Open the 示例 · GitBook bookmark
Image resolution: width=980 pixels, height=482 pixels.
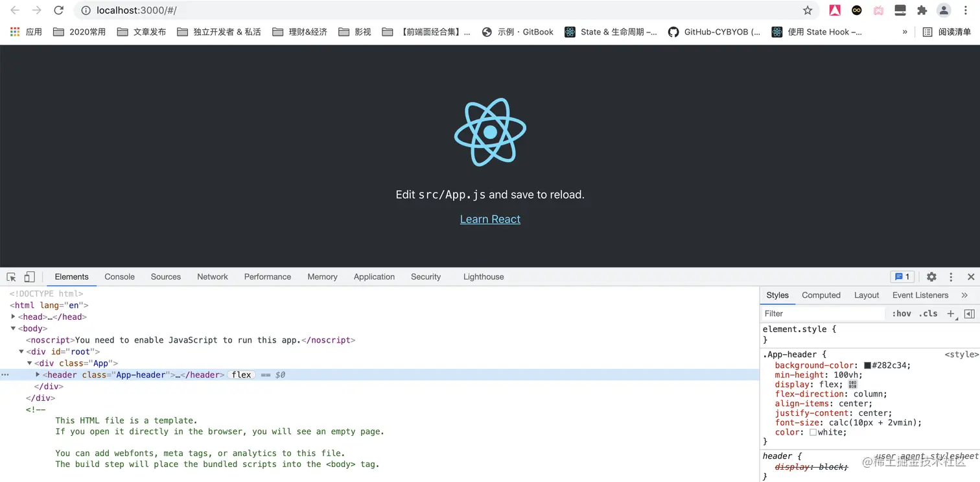tap(517, 32)
